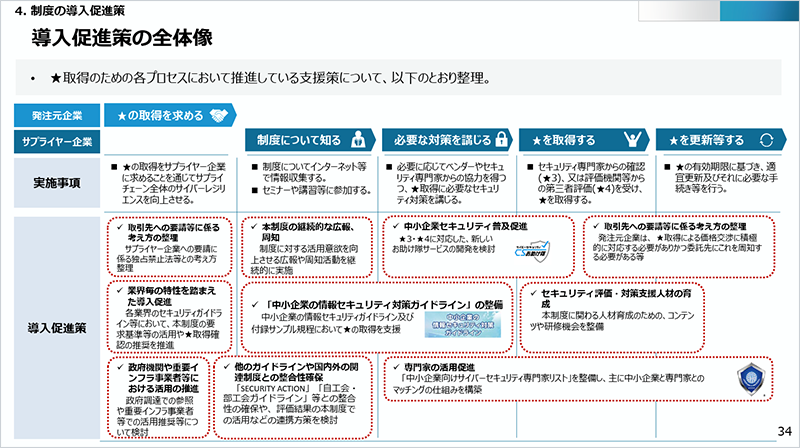Click the text セミナーや講習等に参加する
This screenshot has width=800, height=448.
click(x=316, y=190)
